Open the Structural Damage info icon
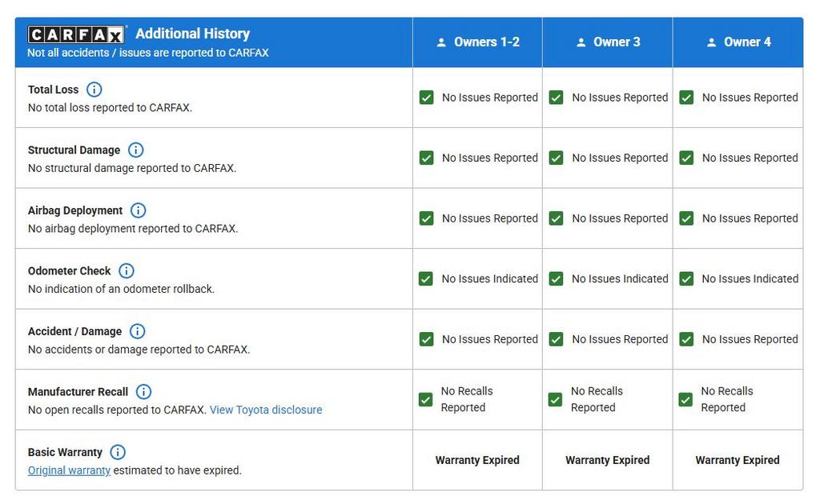The width and height of the screenshot is (820, 504). (x=135, y=150)
